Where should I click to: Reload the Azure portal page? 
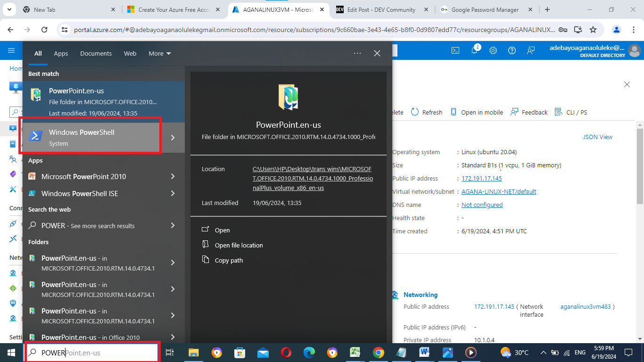pos(44,30)
